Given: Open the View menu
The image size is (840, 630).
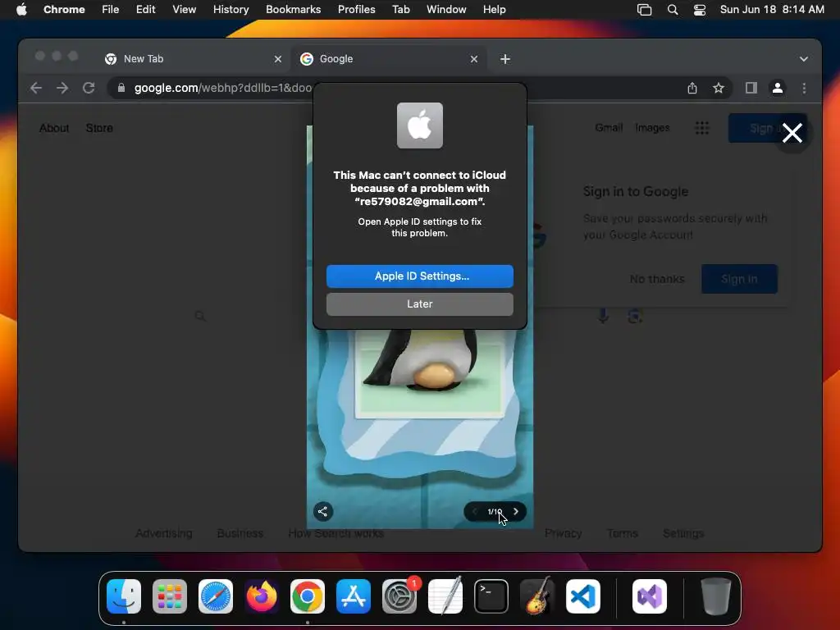Looking at the screenshot, I should [184, 9].
